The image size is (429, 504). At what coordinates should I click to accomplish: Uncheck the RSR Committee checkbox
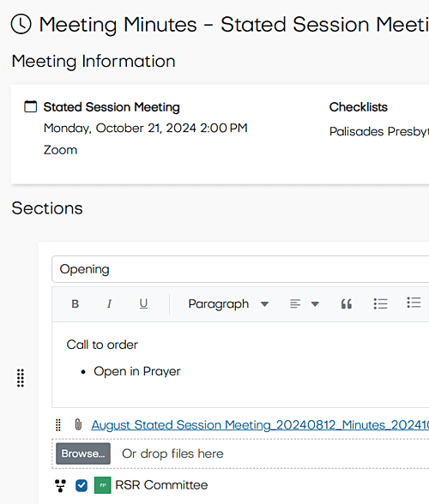pos(82,485)
